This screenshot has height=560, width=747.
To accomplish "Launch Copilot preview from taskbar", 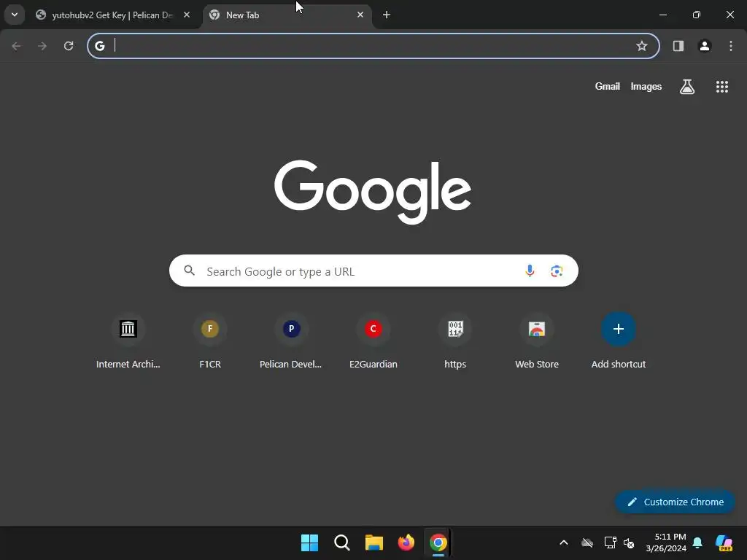I will (724, 542).
